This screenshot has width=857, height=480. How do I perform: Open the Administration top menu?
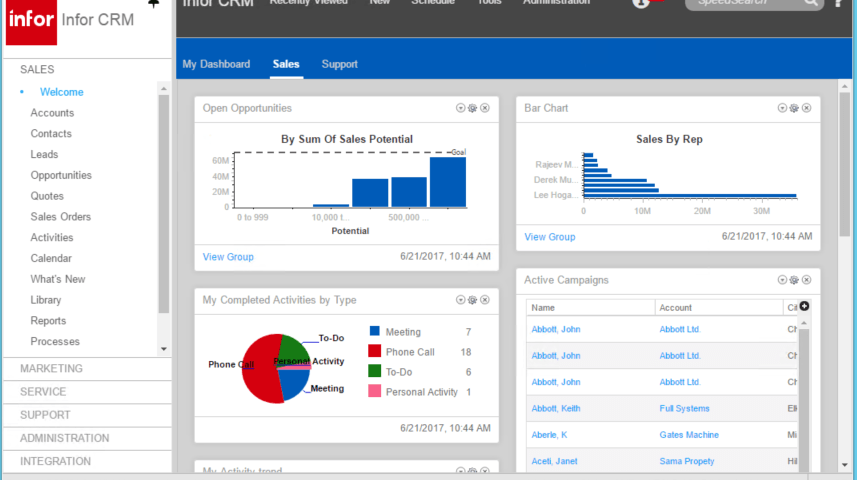coord(556,2)
